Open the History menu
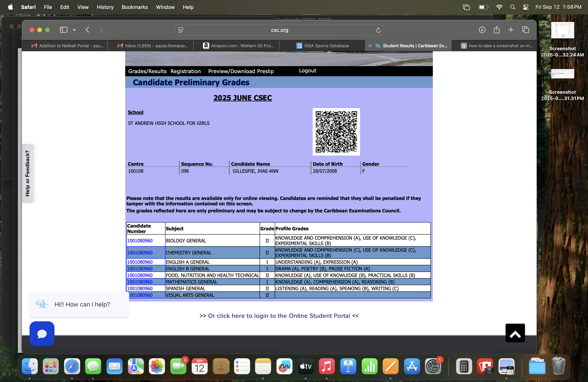 point(105,7)
